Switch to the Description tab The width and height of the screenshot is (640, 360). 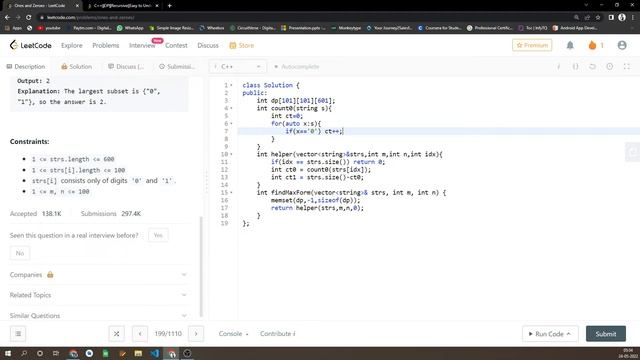(x=26, y=67)
